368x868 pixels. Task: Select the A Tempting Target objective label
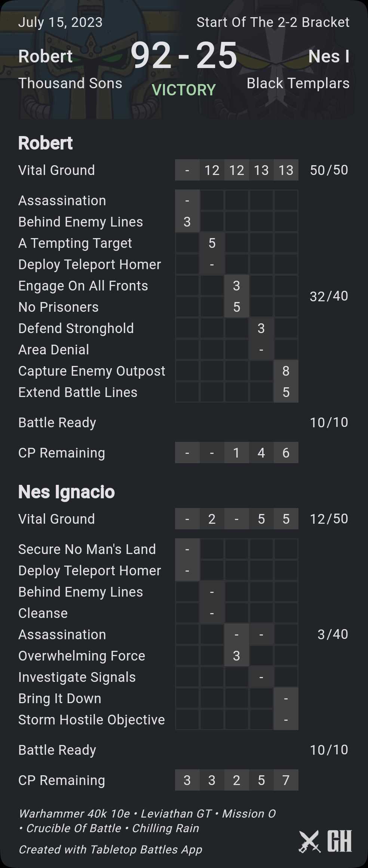point(75,243)
